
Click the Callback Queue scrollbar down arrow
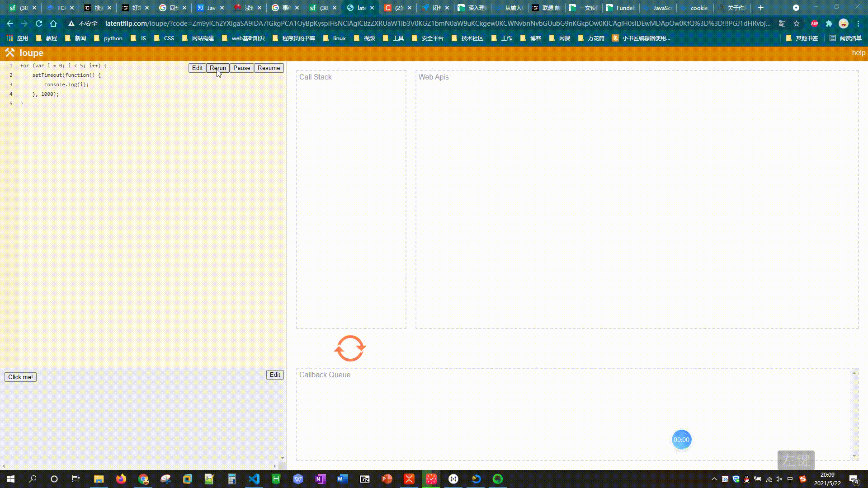click(x=854, y=455)
